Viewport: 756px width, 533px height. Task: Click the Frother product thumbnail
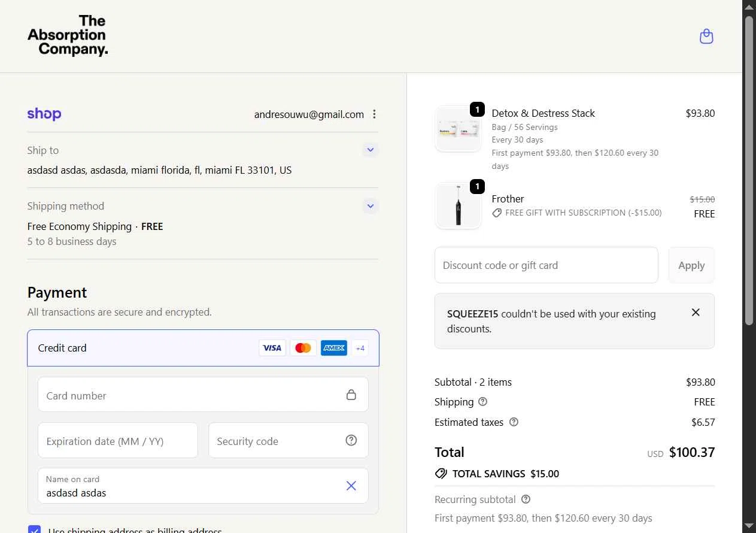pyautogui.click(x=459, y=205)
